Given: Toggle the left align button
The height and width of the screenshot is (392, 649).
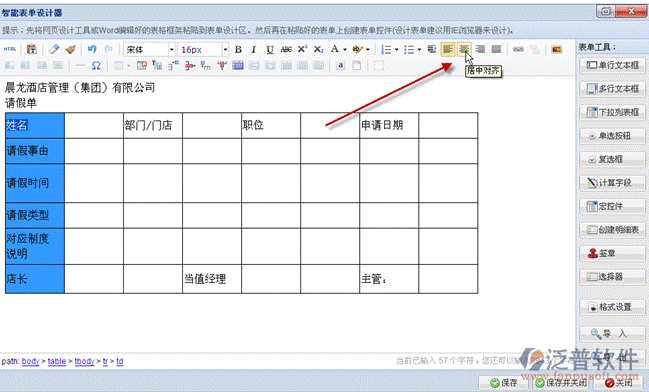Looking at the screenshot, I should pos(448,49).
